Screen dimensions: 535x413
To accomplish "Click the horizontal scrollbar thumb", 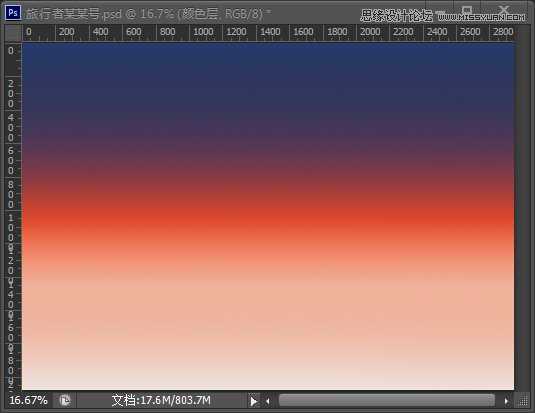I will pos(387,400).
